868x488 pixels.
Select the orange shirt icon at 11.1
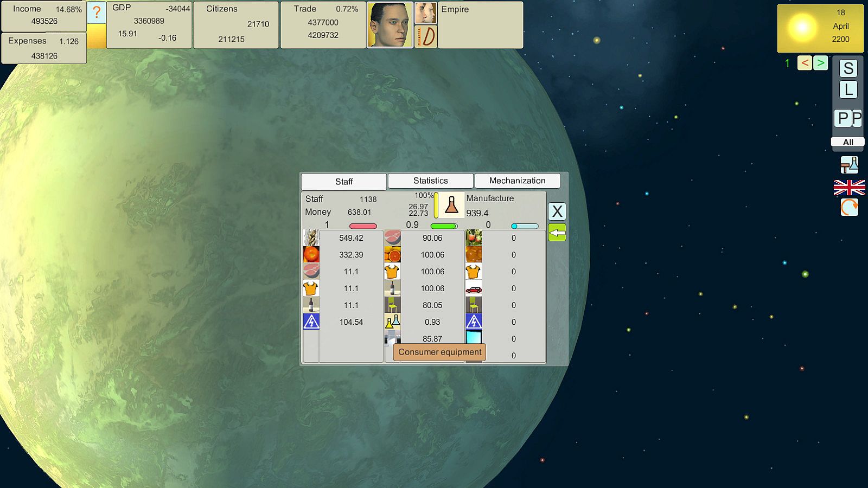(x=311, y=288)
